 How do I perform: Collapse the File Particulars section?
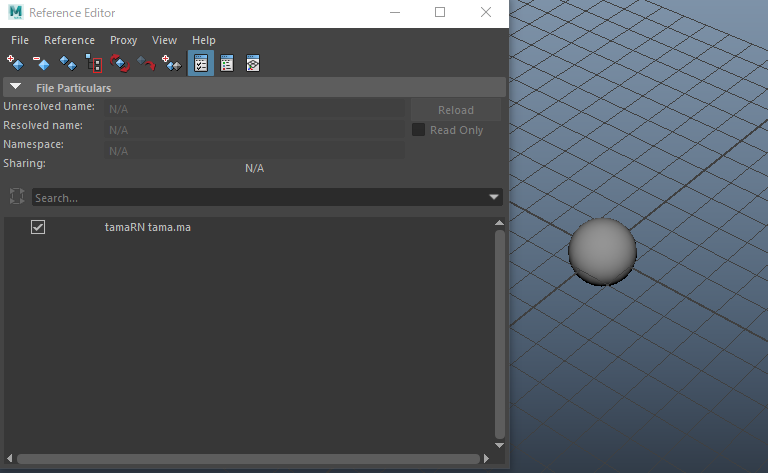coord(16,87)
